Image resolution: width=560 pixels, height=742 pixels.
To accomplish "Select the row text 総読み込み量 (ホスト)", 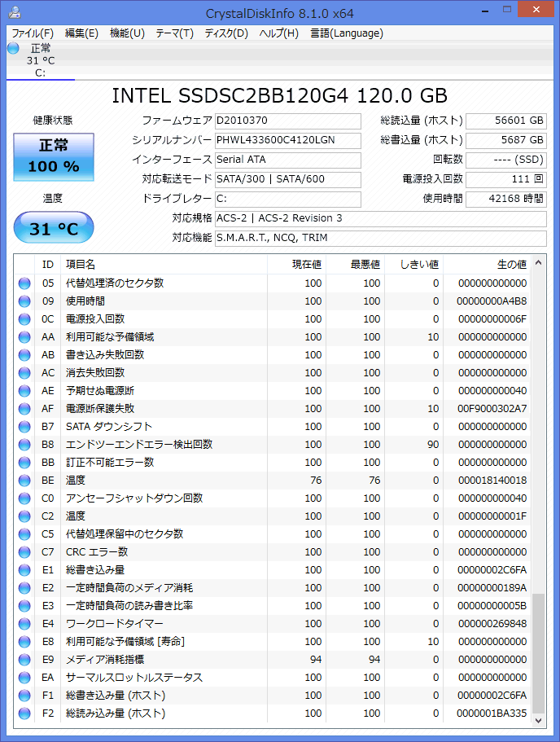I will 116,713.
